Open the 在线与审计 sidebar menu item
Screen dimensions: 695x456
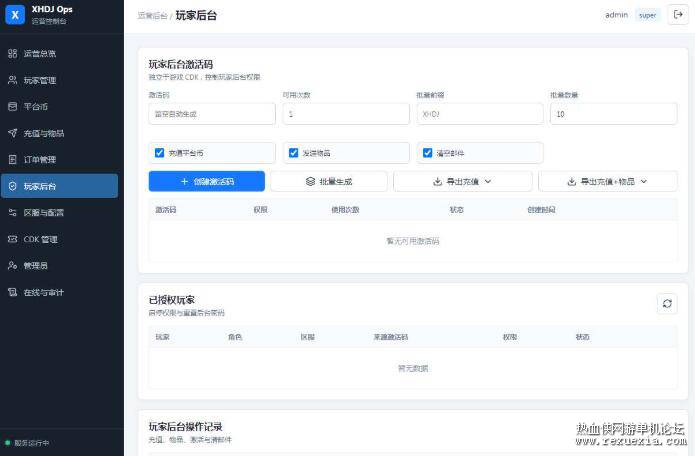(59, 292)
